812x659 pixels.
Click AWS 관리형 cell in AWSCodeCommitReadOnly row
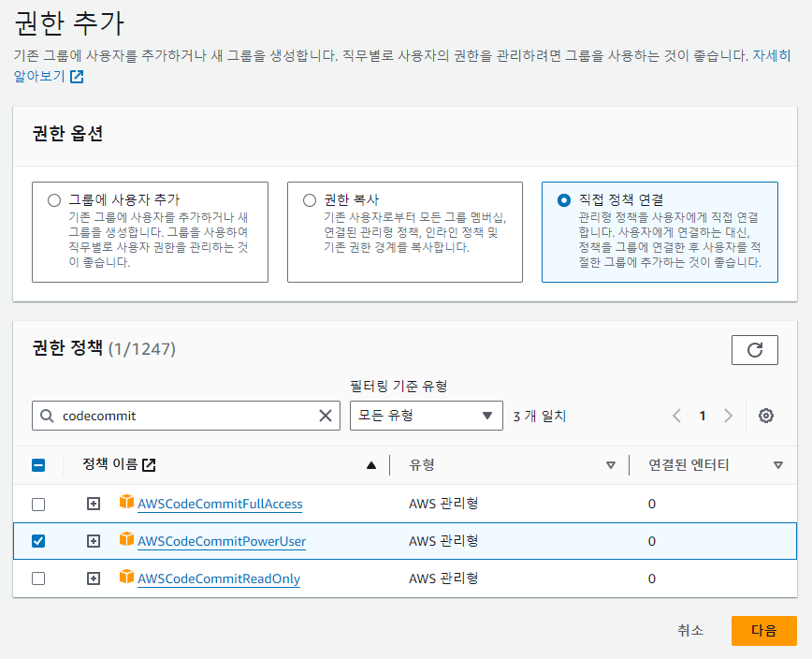[443, 578]
